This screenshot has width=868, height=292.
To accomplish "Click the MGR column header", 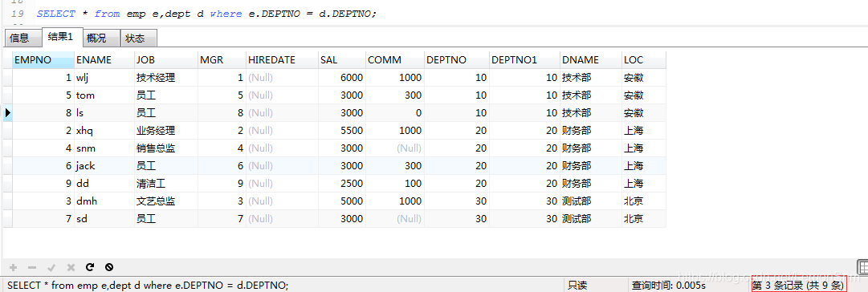I will 222,59.
